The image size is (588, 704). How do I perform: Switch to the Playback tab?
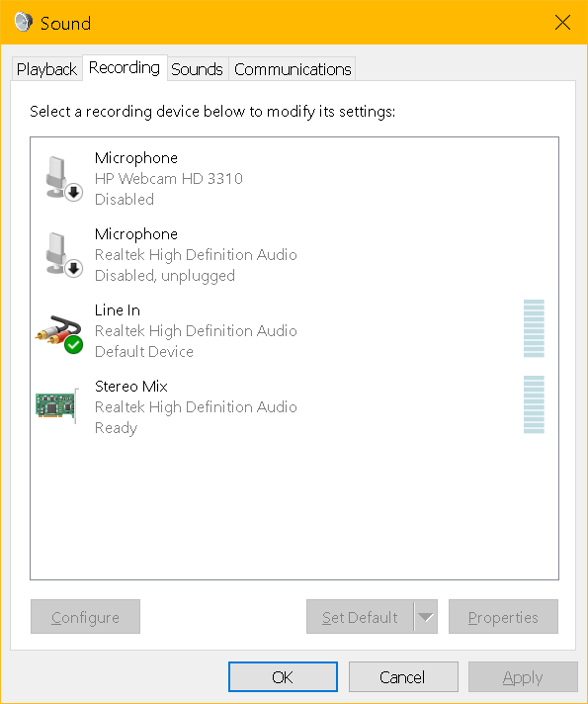46,69
